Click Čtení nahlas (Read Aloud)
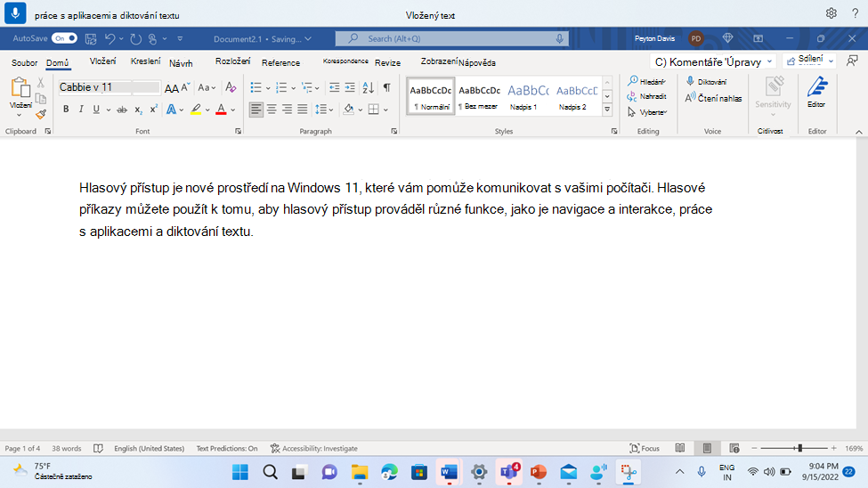Viewport: 868px width, 488px height. 714,98
